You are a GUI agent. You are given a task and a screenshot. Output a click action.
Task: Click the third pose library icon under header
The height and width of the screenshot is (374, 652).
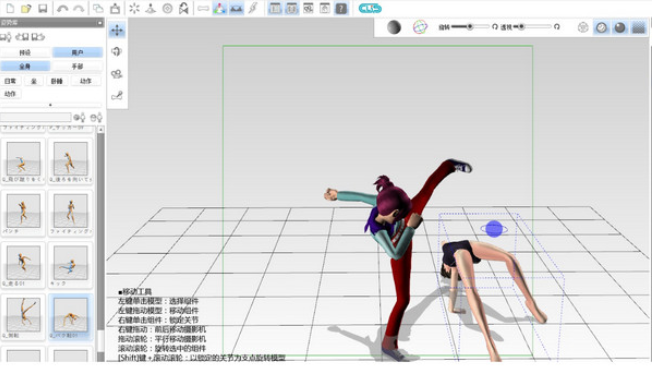tap(38, 37)
